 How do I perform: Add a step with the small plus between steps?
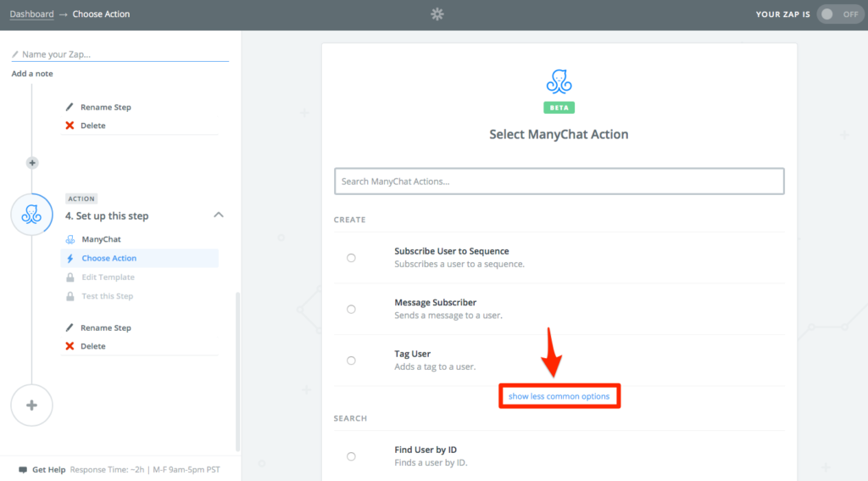[x=32, y=163]
